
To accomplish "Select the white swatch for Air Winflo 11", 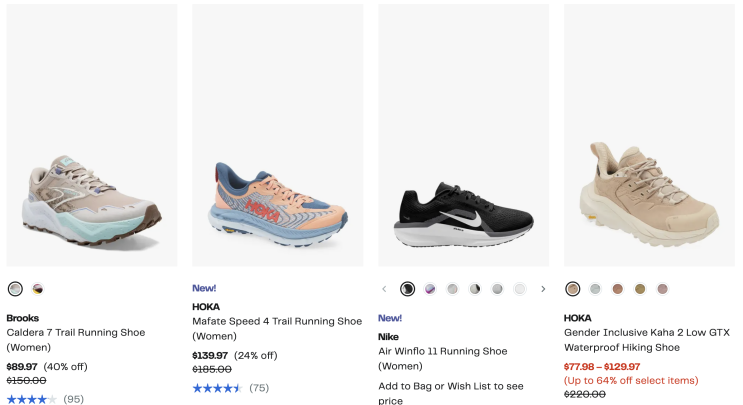I will (520, 289).
